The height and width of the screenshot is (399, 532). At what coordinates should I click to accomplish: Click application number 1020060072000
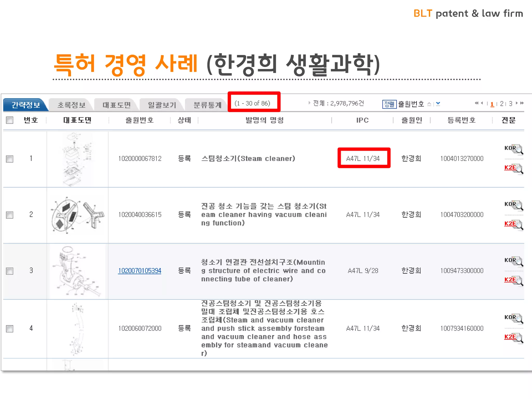point(140,328)
